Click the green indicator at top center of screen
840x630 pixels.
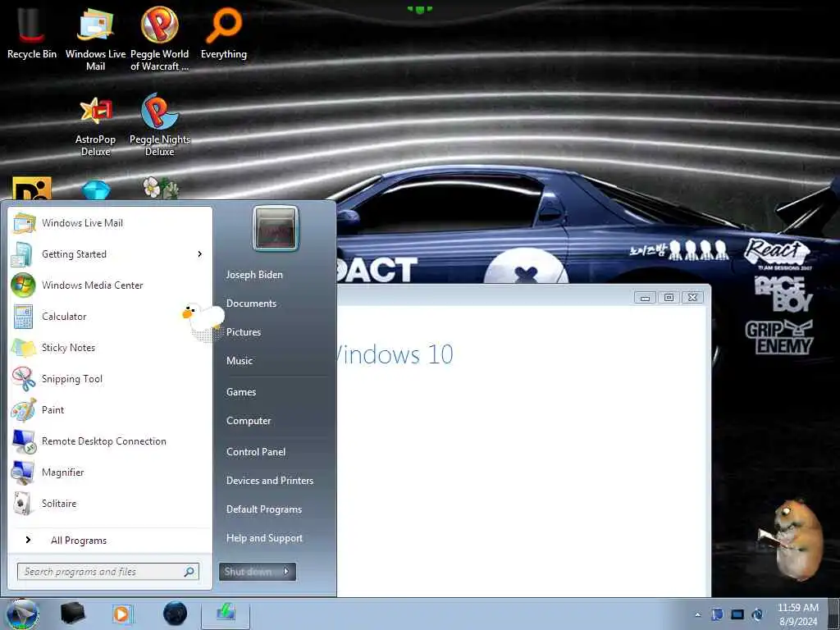pos(419,9)
